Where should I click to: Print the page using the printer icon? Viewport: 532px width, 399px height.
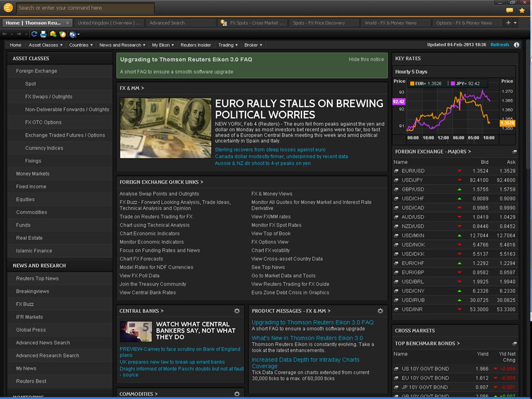pos(43,34)
